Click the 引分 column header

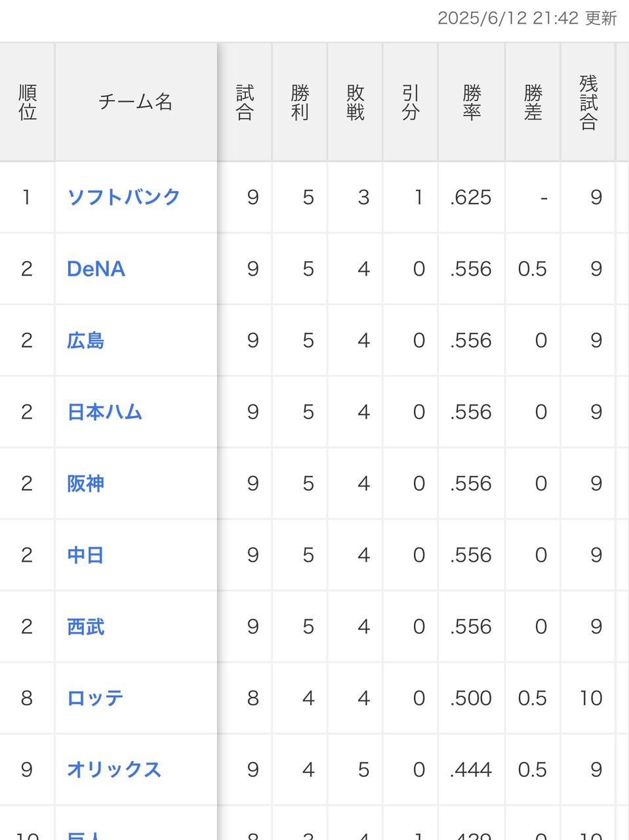click(411, 102)
